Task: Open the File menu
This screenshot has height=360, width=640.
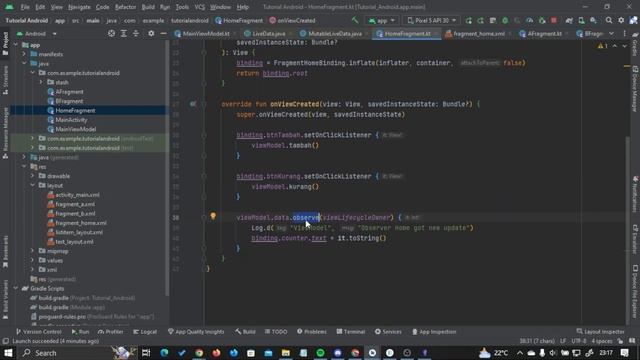Action: [25, 7]
